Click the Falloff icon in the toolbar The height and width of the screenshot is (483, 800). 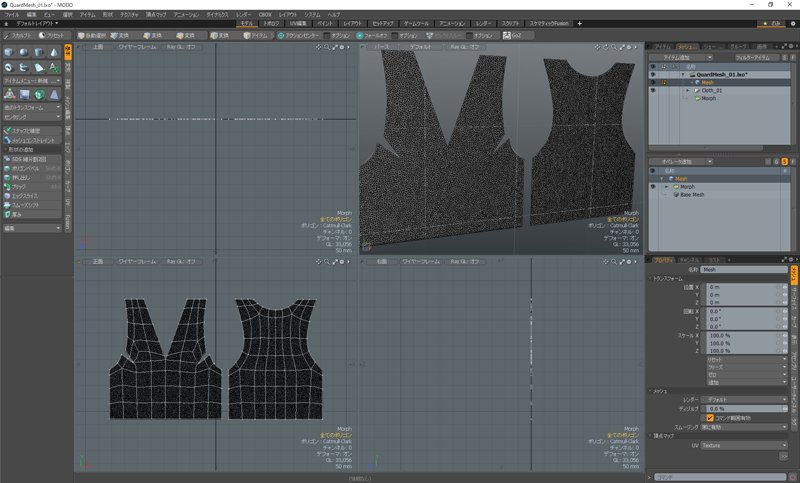[360, 36]
